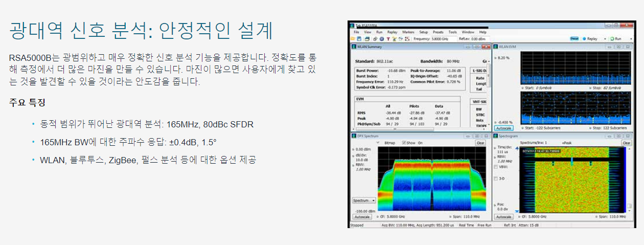Enable the 3-D checkbox in Spectrogram
Image resolution: width=644 pixels, height=245 pixels.
tap(496, 179)
